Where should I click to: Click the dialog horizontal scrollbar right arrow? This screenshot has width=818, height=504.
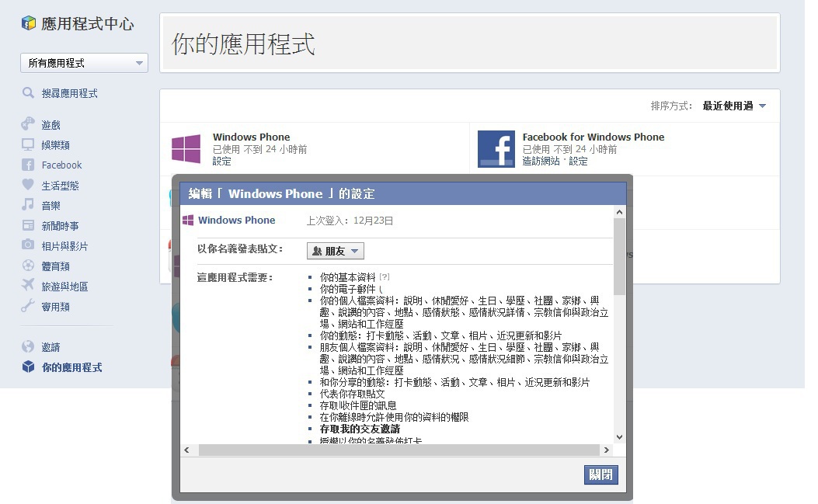(x=606, y=450)
